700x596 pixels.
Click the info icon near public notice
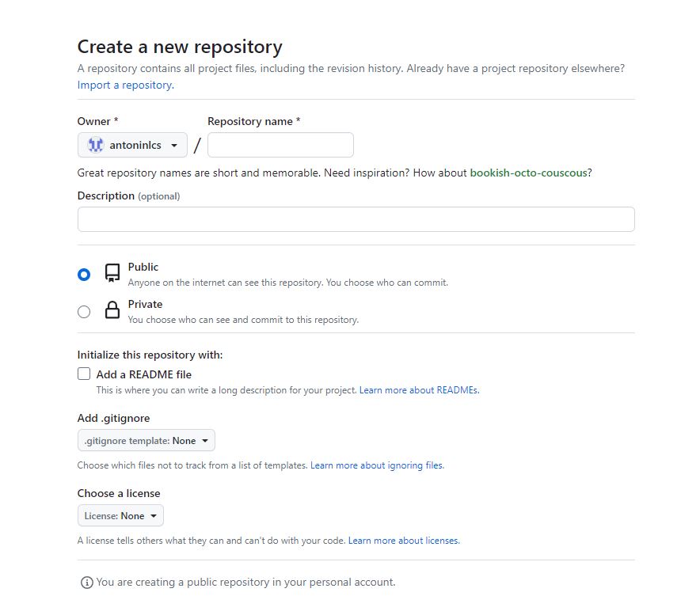[86, 583]
